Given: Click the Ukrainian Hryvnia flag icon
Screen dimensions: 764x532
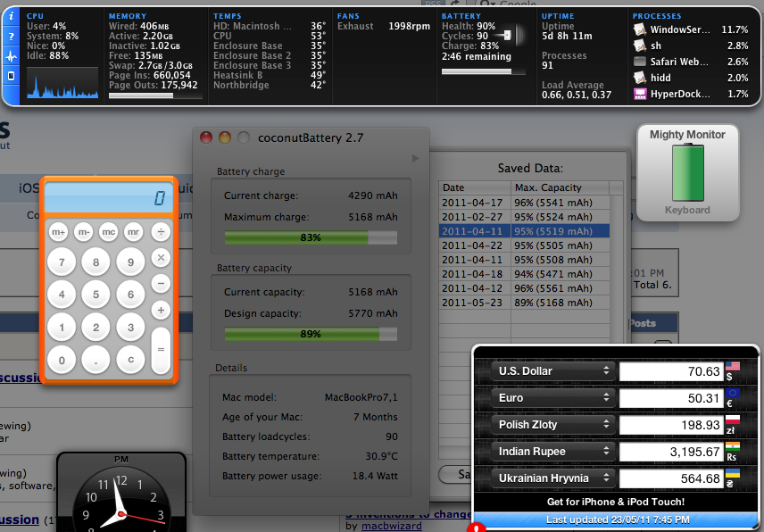Looking at the screenshot, I should point(733,473).
